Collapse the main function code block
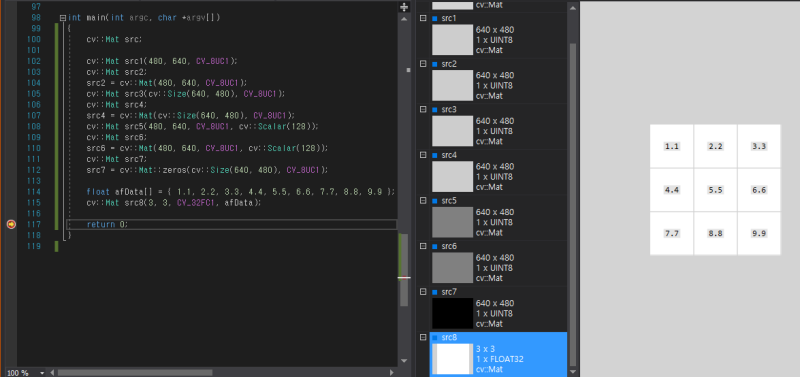Screen dimensions: 800x377 [x=63, y=17]
